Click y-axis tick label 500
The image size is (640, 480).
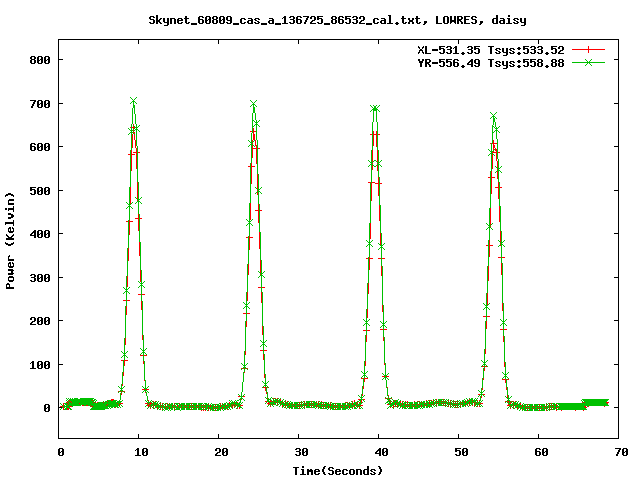[40, 191]
